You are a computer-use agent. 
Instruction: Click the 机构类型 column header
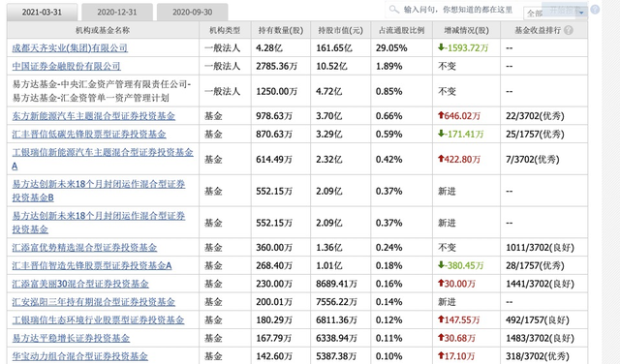pos(225,30)
